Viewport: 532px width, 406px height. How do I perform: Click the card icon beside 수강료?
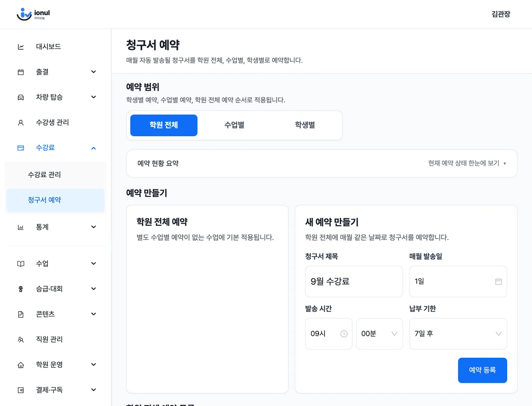[21, 148]
